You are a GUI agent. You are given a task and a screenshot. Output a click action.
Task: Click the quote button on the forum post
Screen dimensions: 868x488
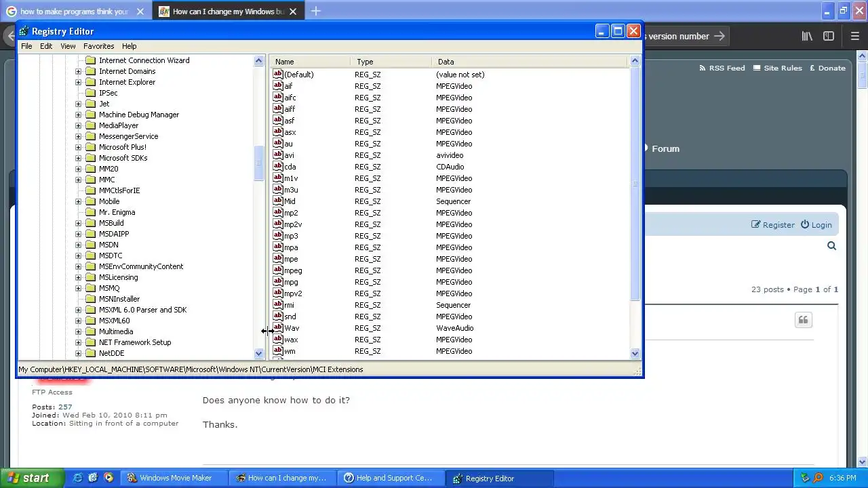point(803,320)
